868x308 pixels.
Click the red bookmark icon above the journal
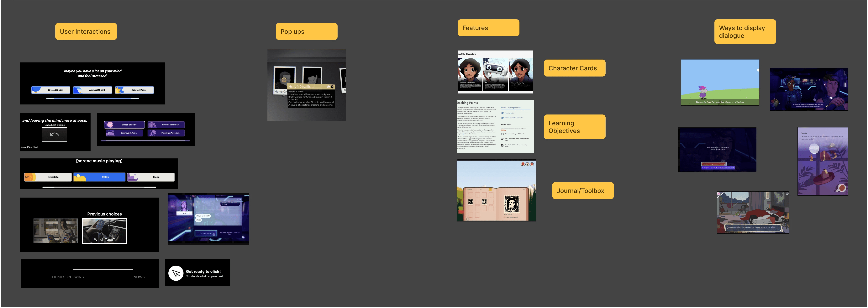click(523, 164)
